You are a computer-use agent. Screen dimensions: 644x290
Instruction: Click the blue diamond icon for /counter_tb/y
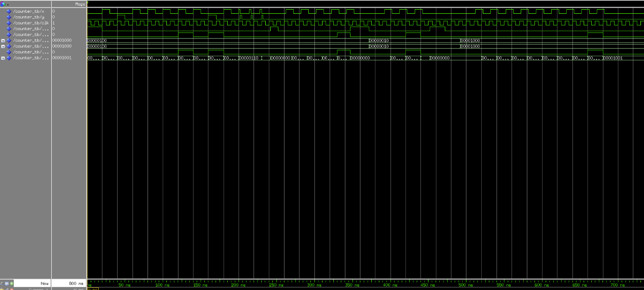[9, 17]
